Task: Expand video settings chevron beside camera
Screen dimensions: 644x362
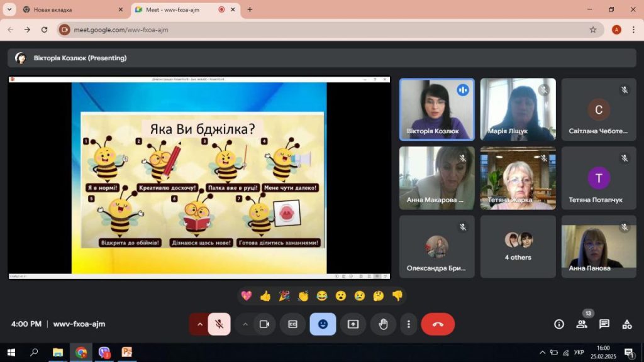Action: (245, 324)
